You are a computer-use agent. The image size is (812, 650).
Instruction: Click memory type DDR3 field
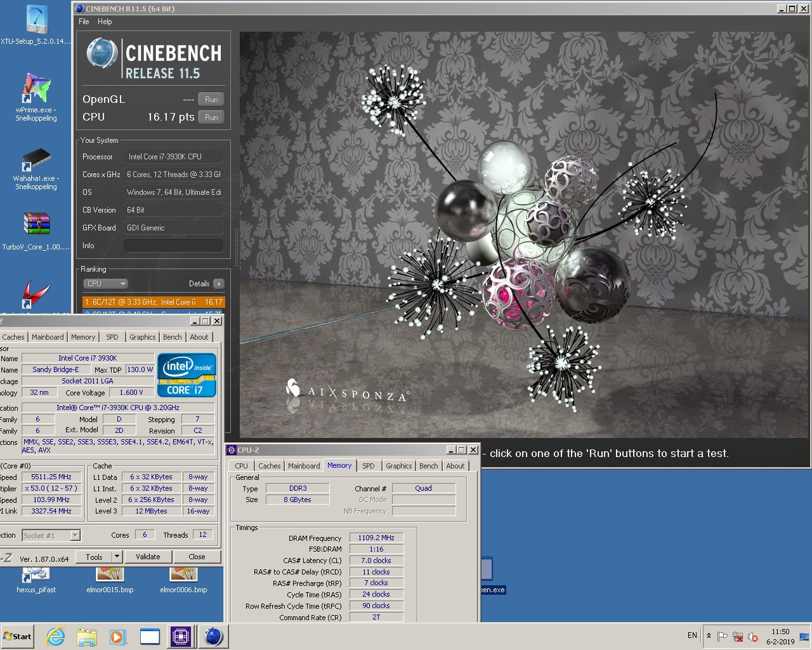click(298, 488)
